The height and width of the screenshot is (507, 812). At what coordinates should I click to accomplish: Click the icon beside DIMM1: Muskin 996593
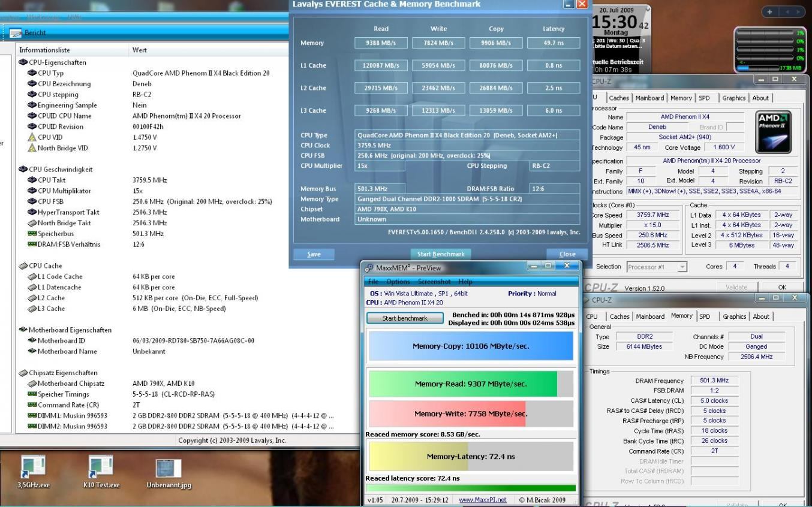(x=32, y=416)
